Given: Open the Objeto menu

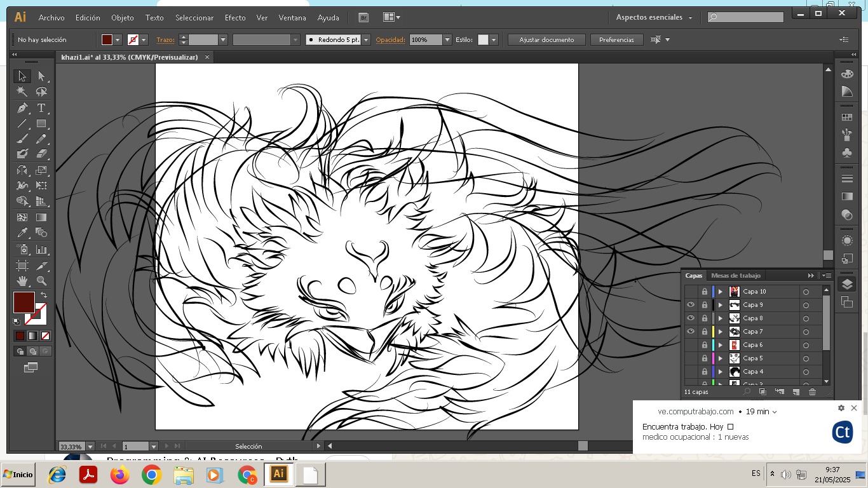Looking at the screenshot, I should (123, 18).
